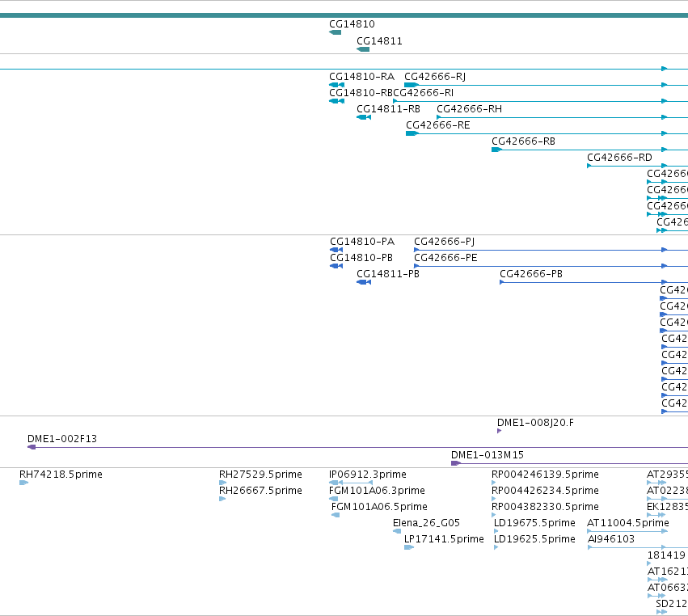This screenshot has width=688, height=616.
Task: Click the DME1-002F13 purple end arrow
Action: point(32,447)
